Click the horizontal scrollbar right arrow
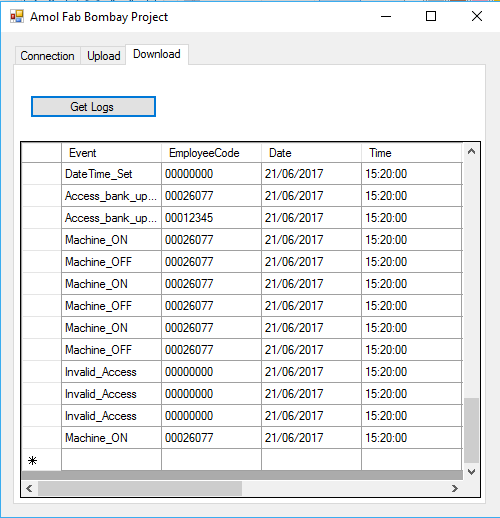Image resolution: width=500 pixels, height=518 pixels. point(455,489)
